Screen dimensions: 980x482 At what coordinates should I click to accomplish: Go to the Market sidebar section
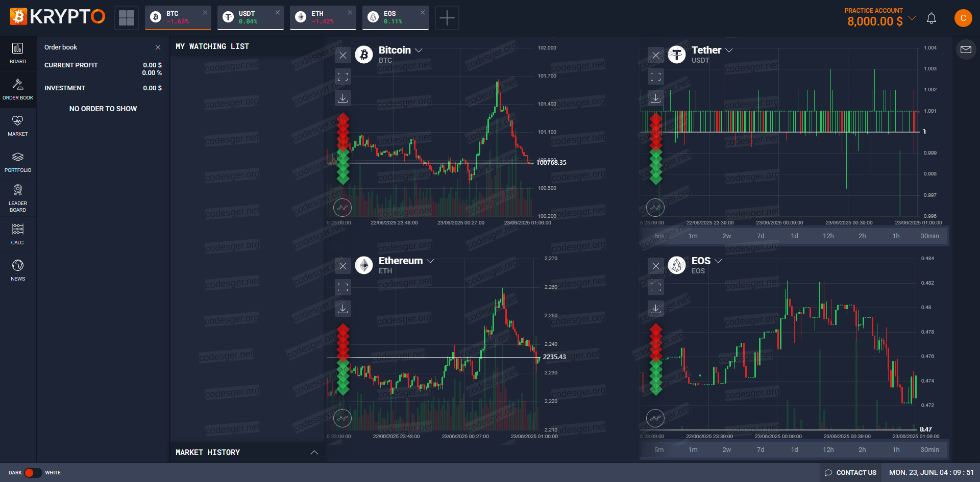pos(18,126)
